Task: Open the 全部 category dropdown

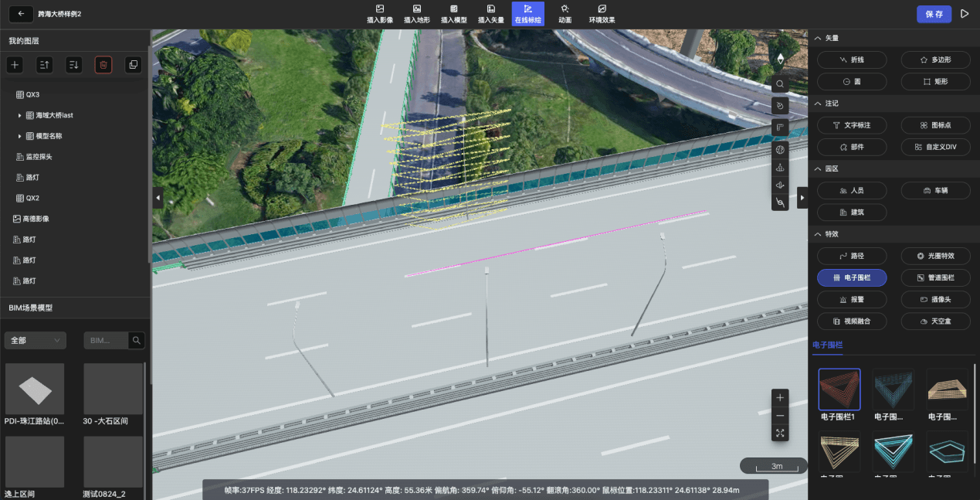Action: 36,340
